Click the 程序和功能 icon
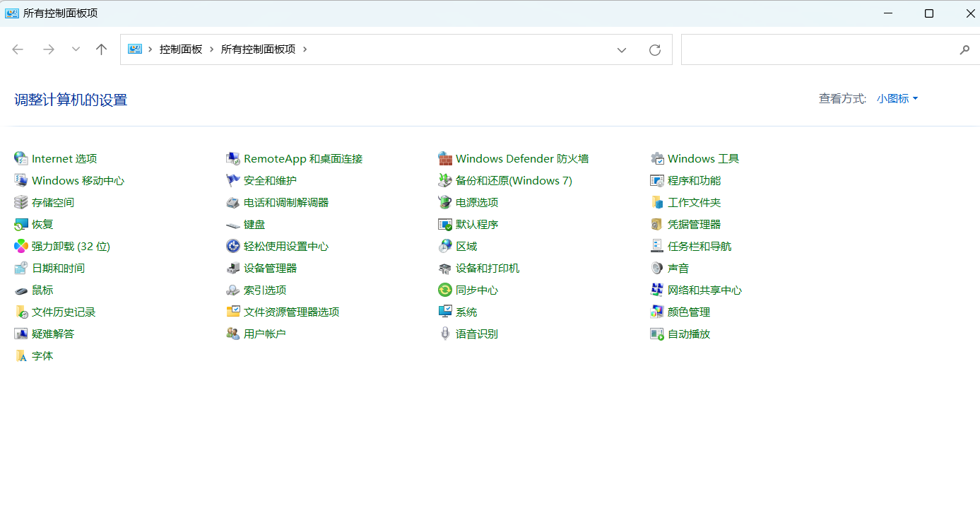The width and height of the screenshot is (980, 518). pos(656,180)
